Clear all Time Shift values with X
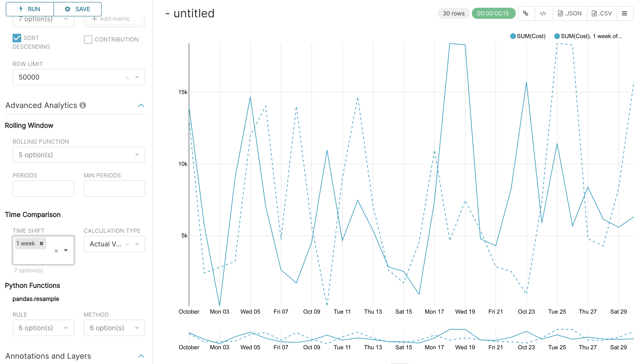Screen dimensions: 644x364 pos(56,251)
